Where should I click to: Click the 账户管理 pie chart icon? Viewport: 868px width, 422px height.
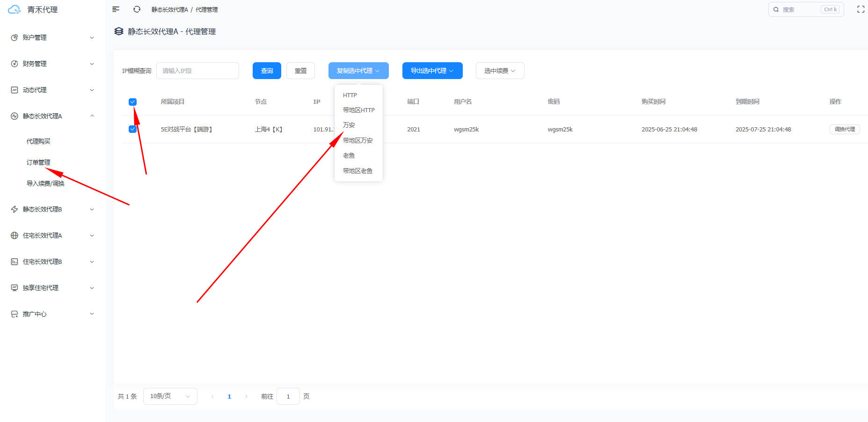pos(15,37)
